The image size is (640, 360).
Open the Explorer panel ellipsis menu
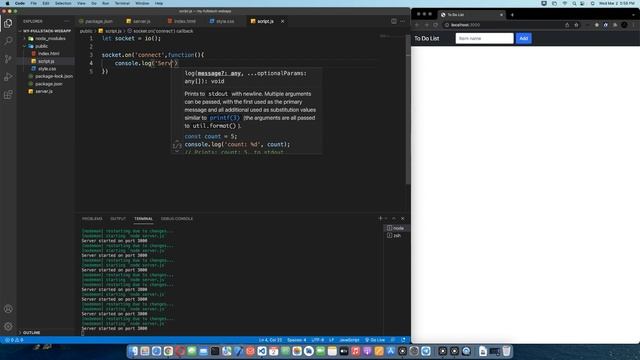[x=67, y=21]
